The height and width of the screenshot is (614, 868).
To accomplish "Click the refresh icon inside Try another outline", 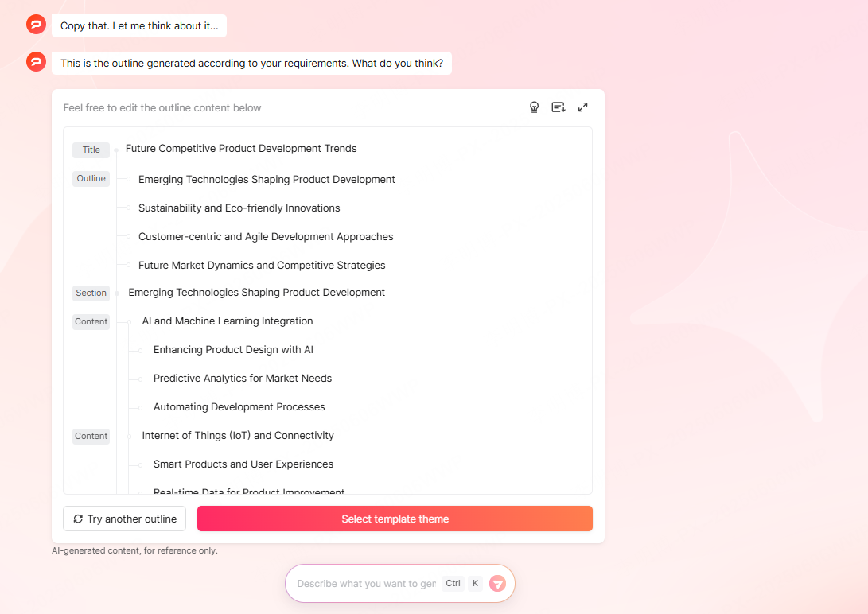I will 77,519.
